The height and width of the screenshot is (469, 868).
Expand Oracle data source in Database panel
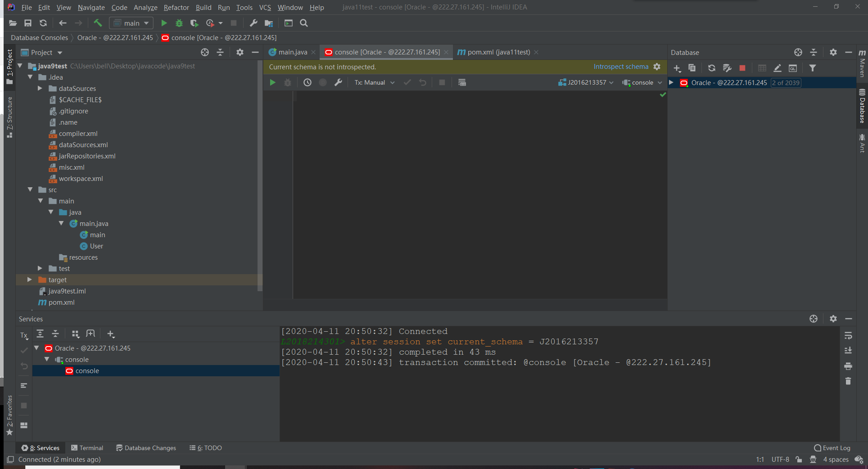click(x=671, y=82)
